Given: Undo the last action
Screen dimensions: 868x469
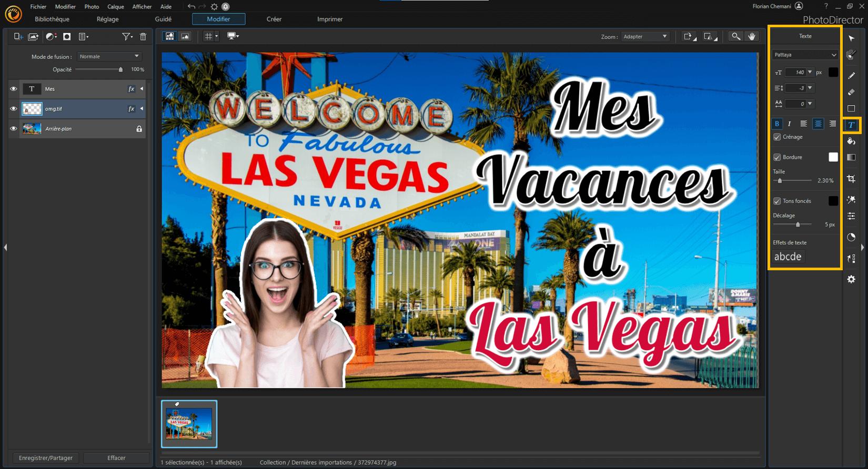Looking at the screenshot, I should pos(191,6).
